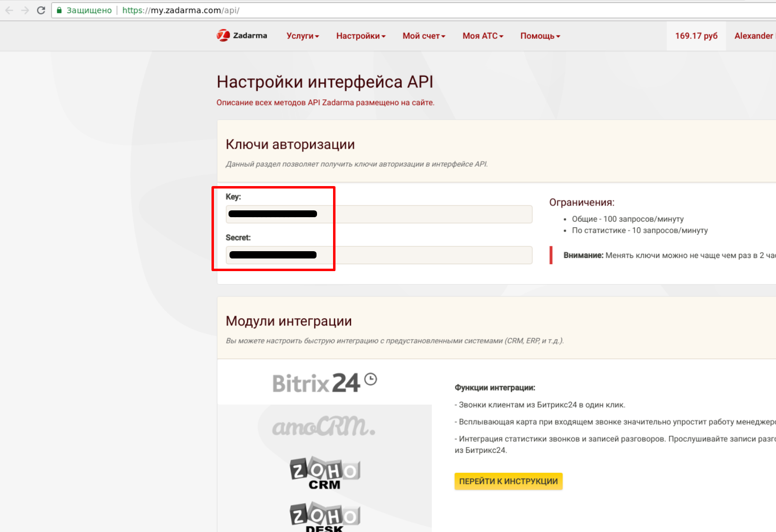Screen dimensions: 776x532
Task: Click the browser address bar URL
Action: (181, 10)
